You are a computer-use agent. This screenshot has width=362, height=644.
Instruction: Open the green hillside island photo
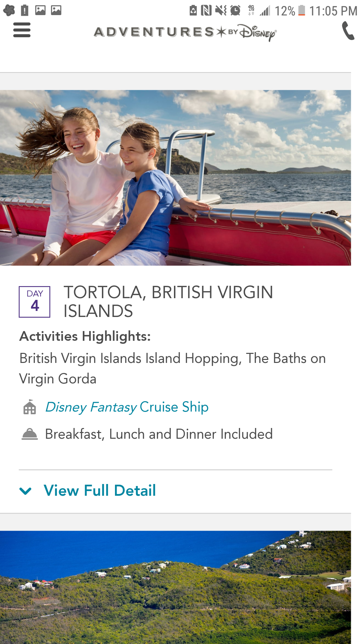175,587
